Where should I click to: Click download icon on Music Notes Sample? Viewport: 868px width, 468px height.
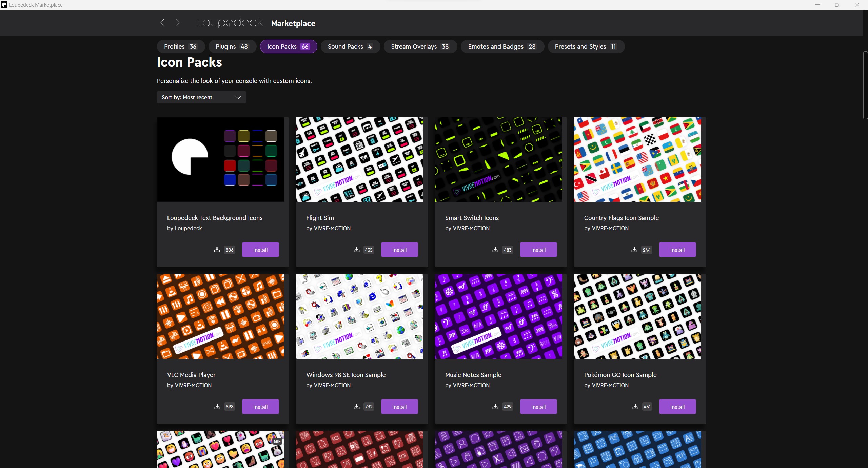pyautogui.click(x=495, y=407)
